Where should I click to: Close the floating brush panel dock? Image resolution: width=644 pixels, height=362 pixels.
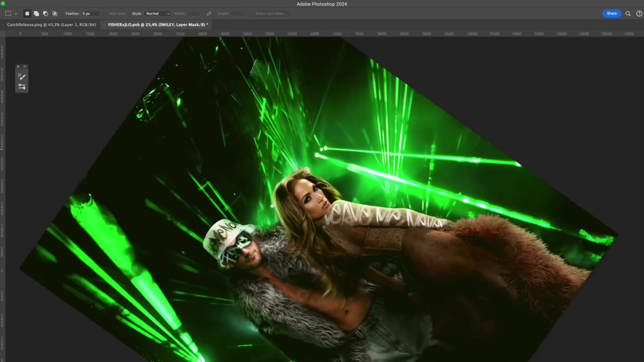coord(18,66)
